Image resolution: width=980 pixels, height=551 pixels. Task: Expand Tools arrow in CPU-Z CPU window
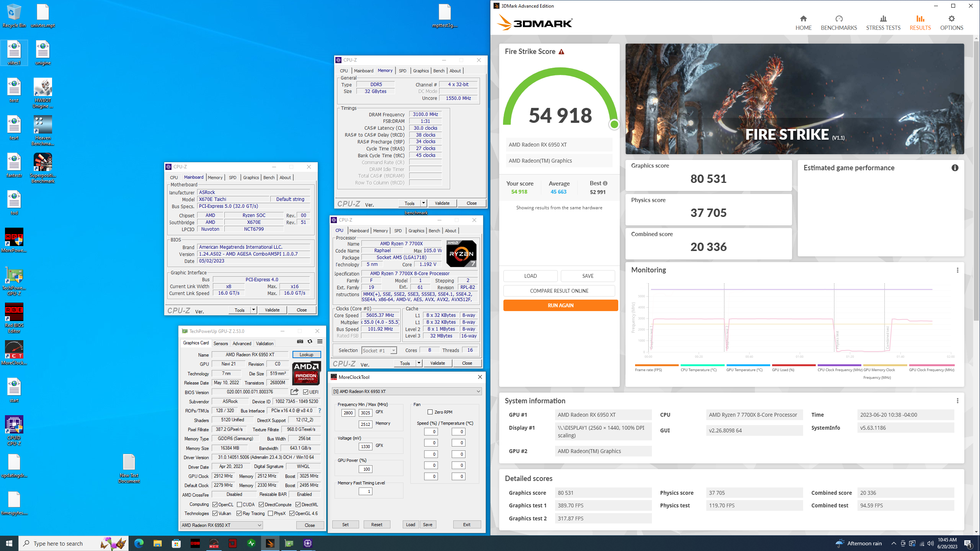point(419,363)
